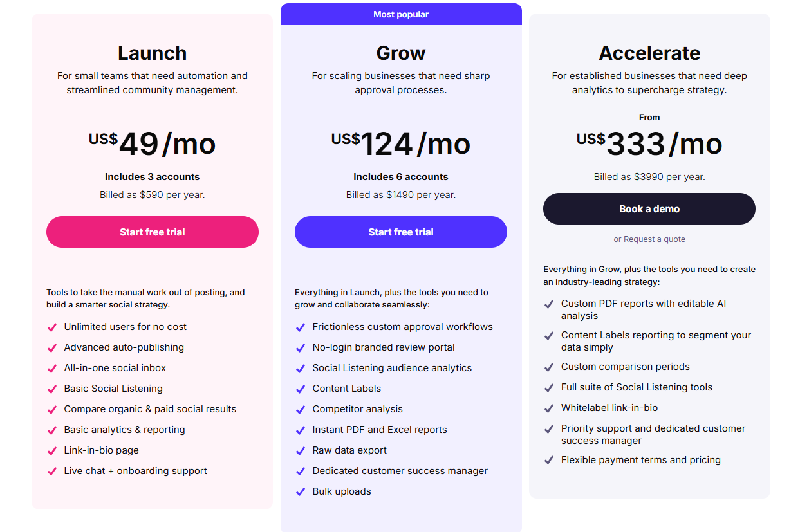Click checkmark next to Competitor analysis
809x532 pixels.
point(301,410)
